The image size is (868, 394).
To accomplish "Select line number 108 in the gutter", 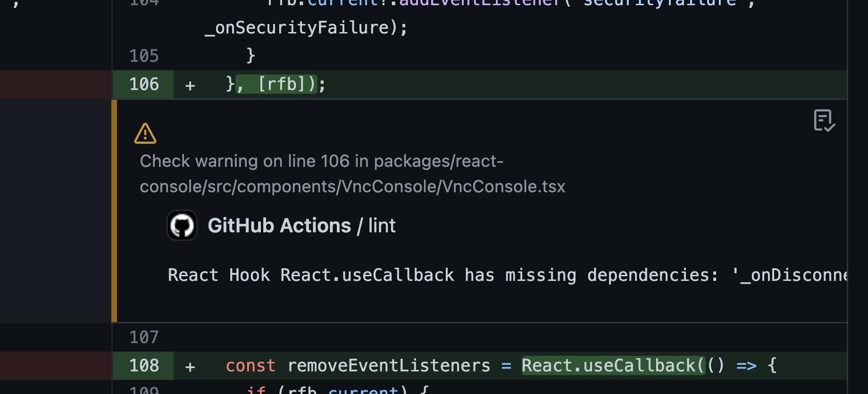I will tap(144, 366).
